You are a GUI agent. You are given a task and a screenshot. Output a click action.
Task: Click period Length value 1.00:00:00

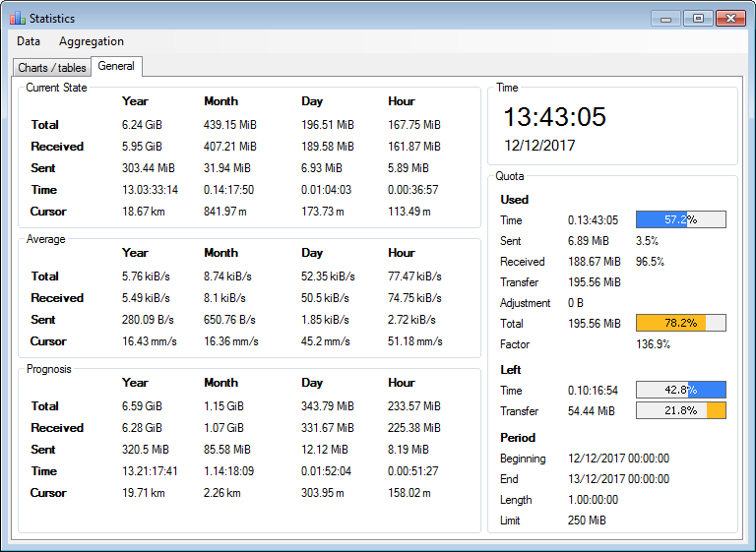(593, 500)
